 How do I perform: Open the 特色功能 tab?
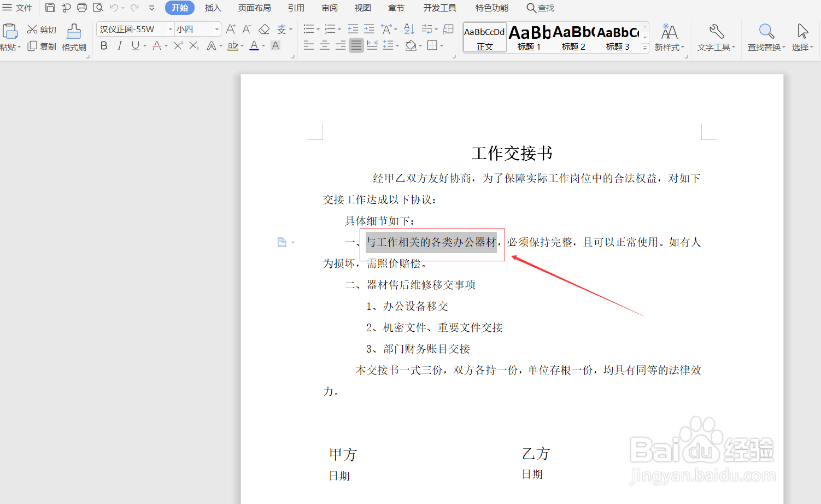coord(492,8)
